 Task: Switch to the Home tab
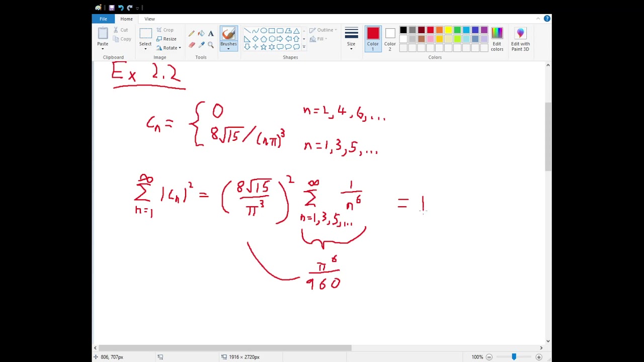tap(126, 19)
